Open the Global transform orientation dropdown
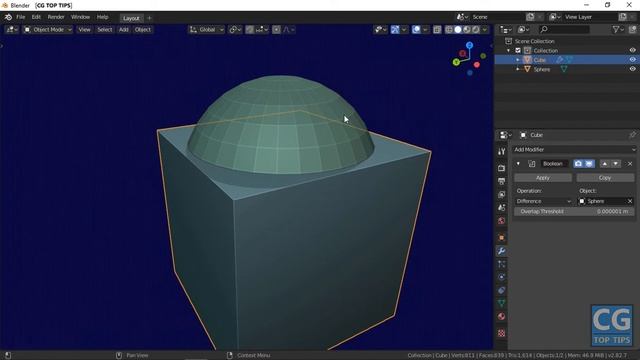Image resolution: width=640 pixels, height=360 pixels. (207, 30)
